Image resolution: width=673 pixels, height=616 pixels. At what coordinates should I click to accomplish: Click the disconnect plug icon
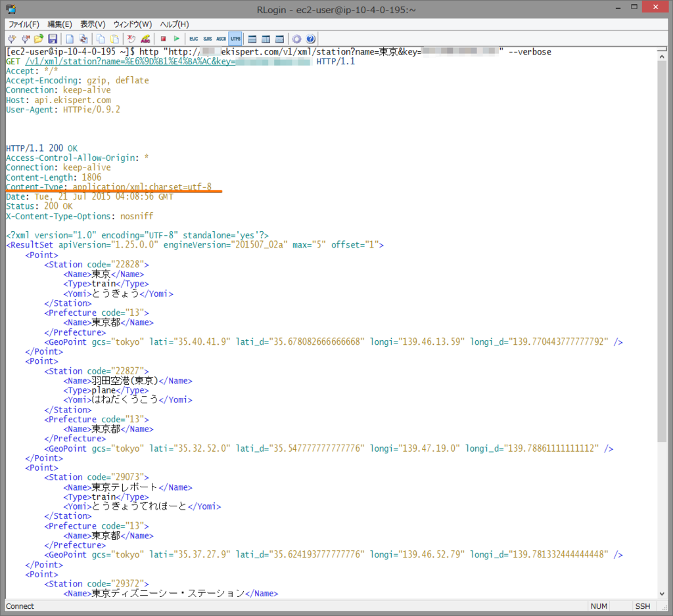click(26, 39)
